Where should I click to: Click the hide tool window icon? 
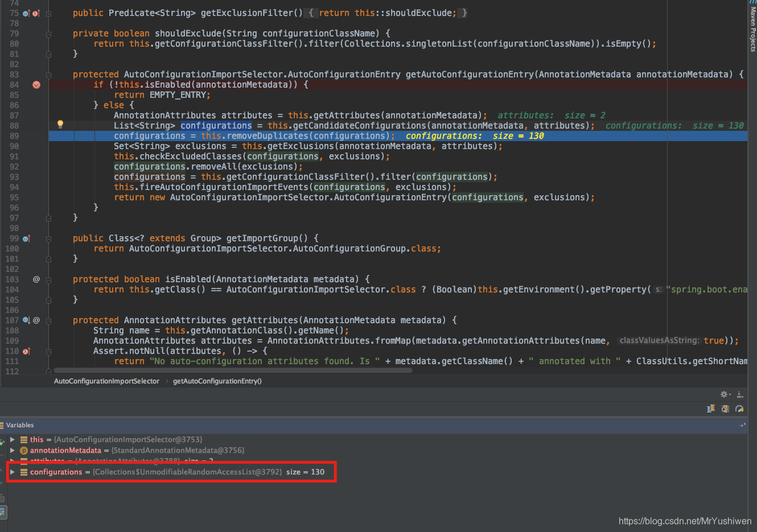click(x=740, y=394)
